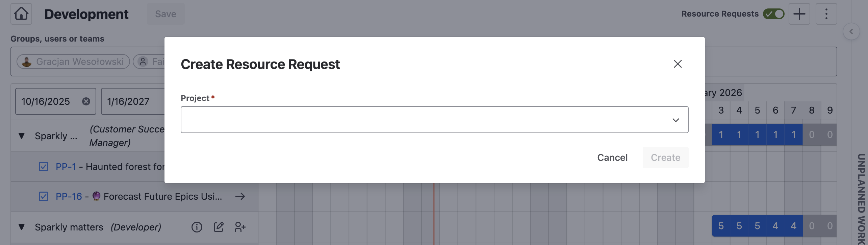Image resolution: width=868 pixels, height=245 pixels.
Task: Click Cancel in the dialog
Action: pos(612,157)
